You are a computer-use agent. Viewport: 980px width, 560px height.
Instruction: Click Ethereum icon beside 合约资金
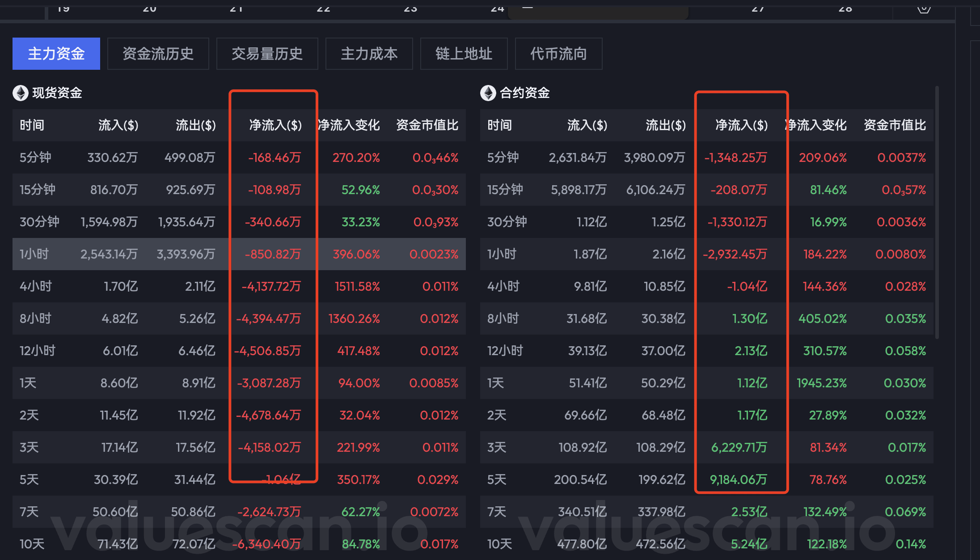pyautogui.click(x=488, y=93)
